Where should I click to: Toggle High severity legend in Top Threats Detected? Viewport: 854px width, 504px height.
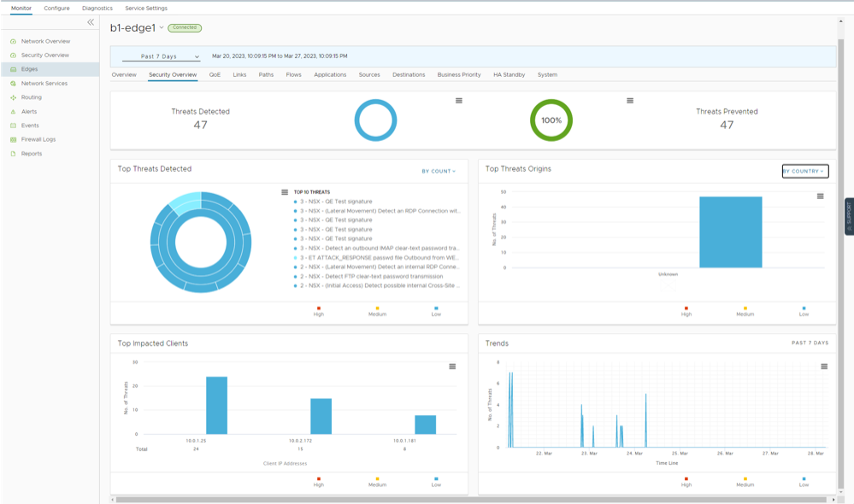pos(319,311)
